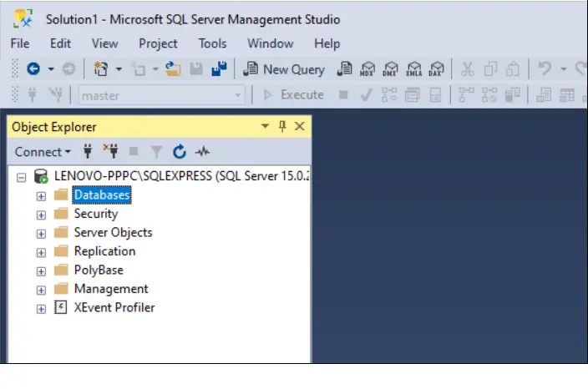Select the Server Objects tree item
588x389 pixels.
tap(113, 232)
